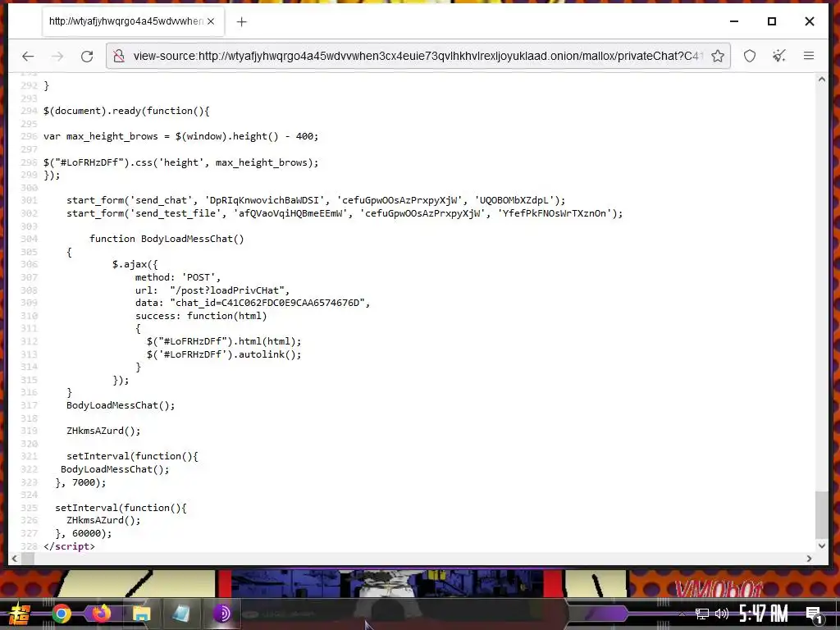Screen dimensions: 840x630
Task: Click the '.html(html);' line
Action: click(224, 341)
